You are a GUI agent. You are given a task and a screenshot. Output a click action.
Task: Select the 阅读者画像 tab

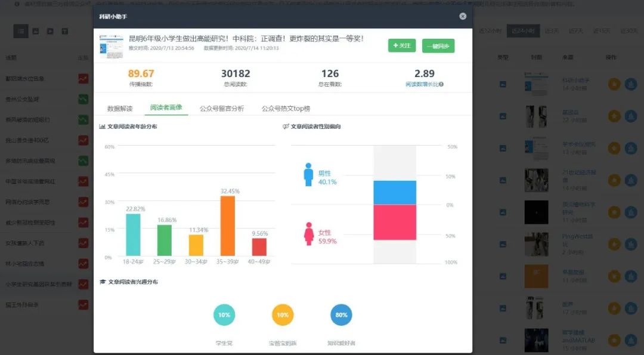pos(166,107)
